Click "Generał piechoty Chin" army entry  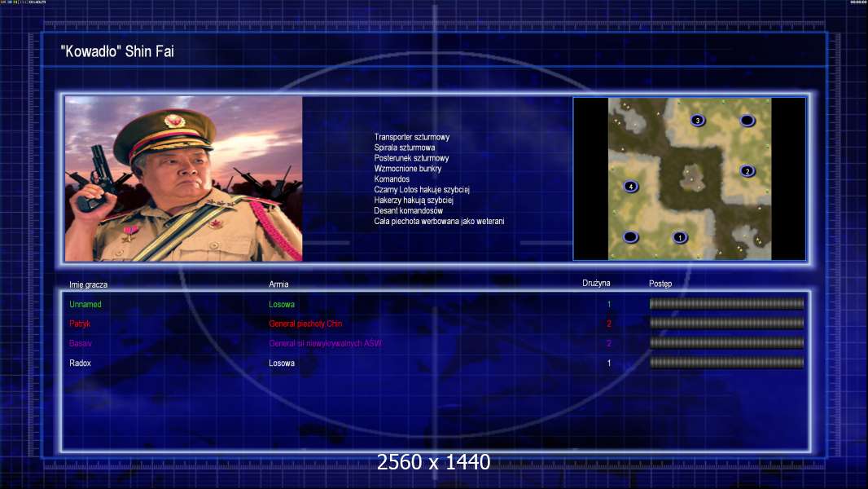coord(305,324)
